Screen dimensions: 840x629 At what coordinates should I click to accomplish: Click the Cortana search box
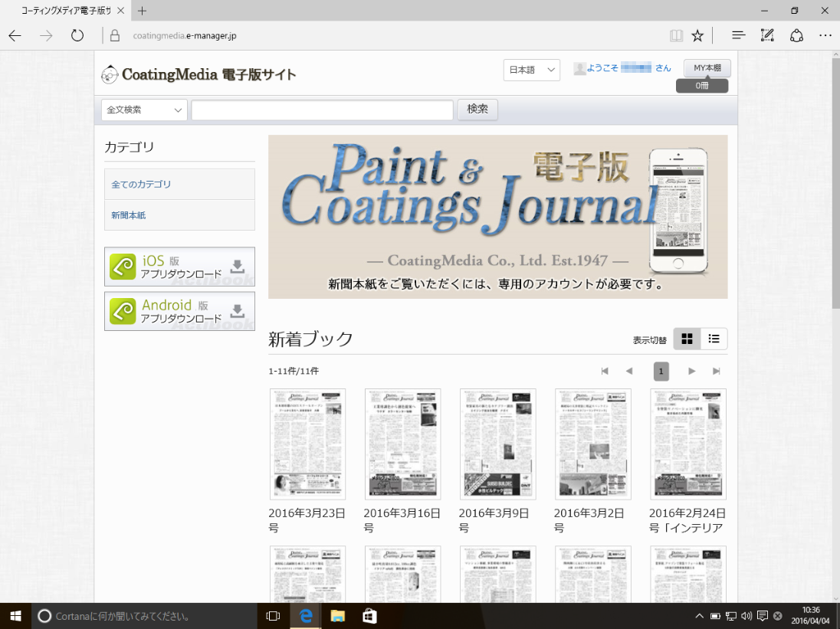coord(145,616)
